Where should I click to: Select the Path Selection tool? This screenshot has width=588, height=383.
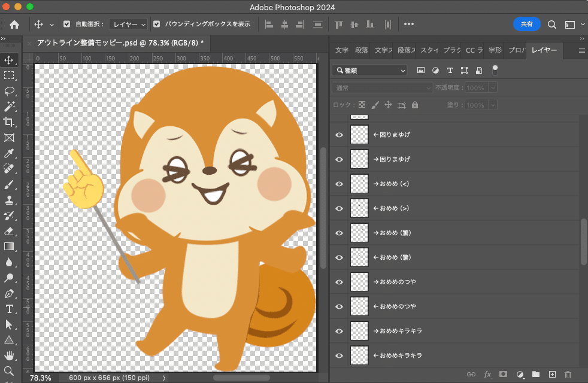coord(9,324)
